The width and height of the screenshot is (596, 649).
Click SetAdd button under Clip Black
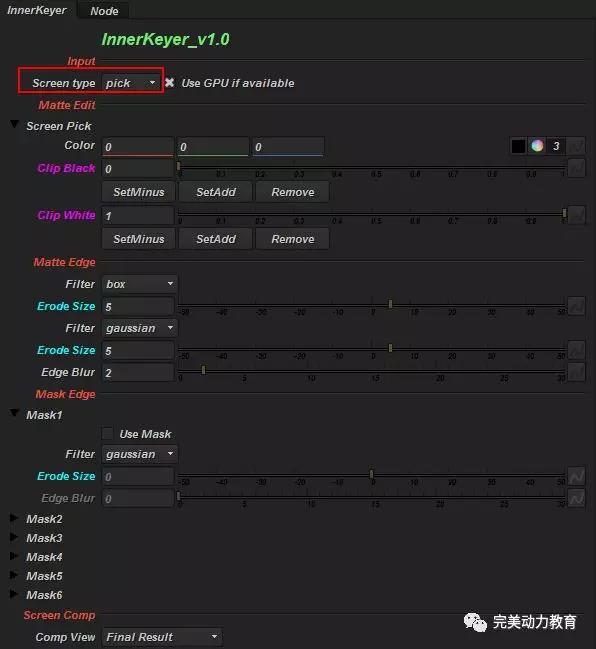(216, 192)
